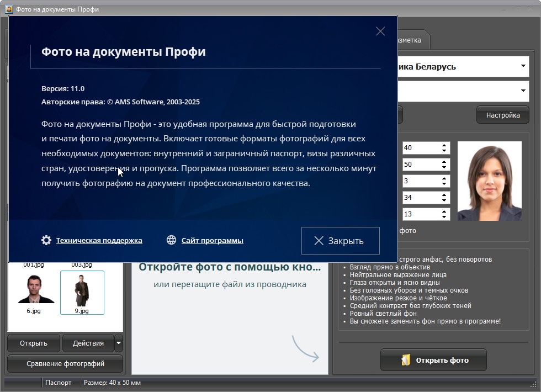
Task: Click the Открыть фото button
Action: tap(433, 360)
